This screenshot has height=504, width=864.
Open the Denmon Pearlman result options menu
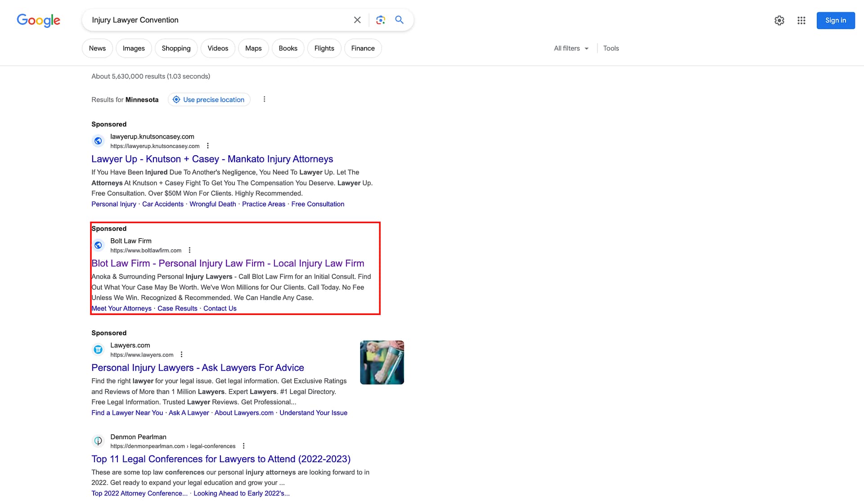pyautogui.click(x=243, y=445)
